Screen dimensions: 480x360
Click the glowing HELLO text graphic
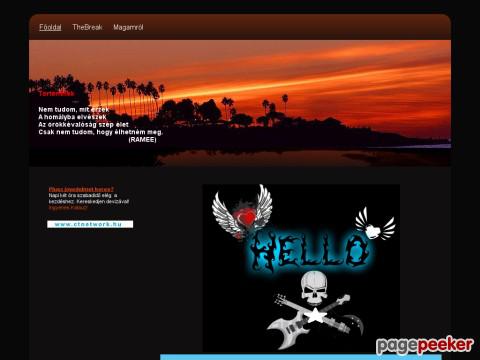pyautogui.click(x=309, y=252)
